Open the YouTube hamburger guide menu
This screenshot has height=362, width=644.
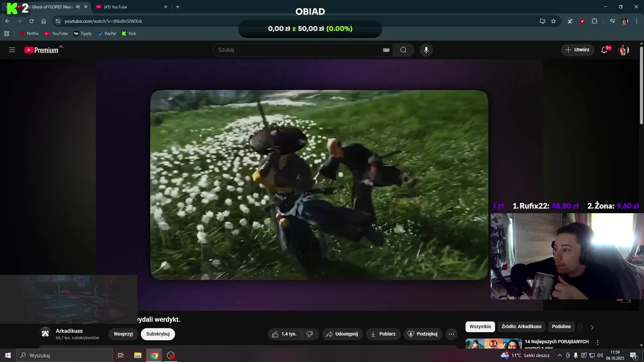(x=12, y=50)
